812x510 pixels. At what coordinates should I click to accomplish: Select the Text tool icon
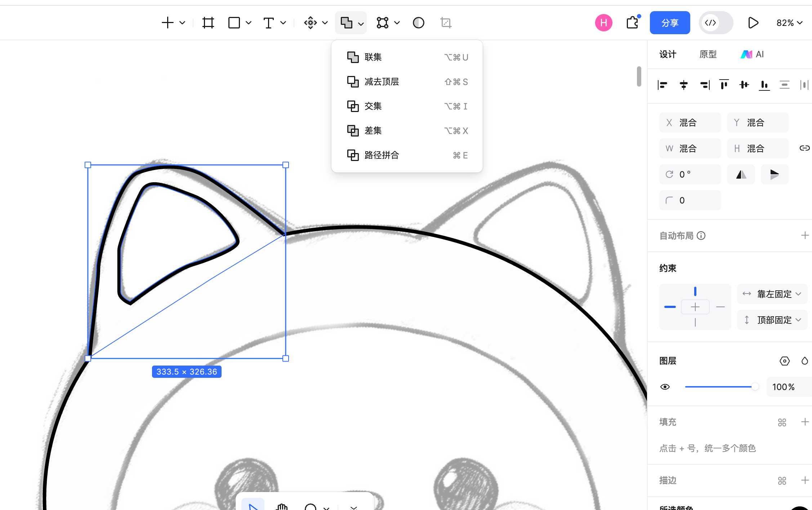coord(268,23)
